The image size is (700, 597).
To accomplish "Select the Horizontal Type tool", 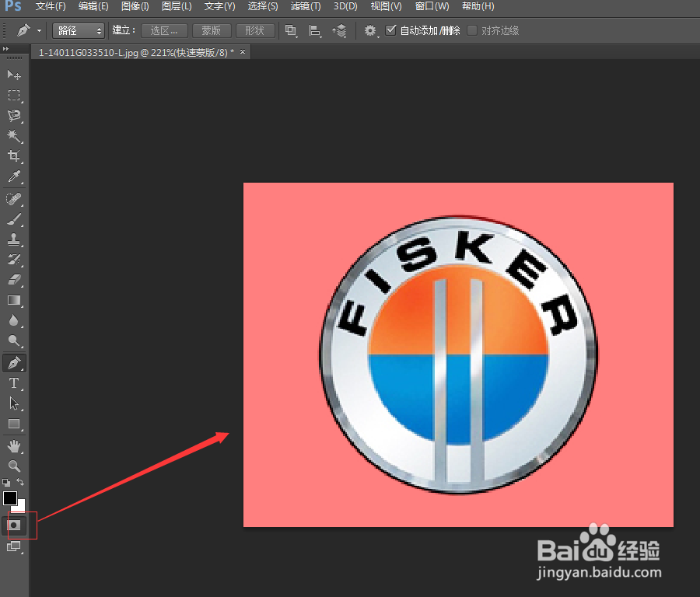I will click(14, 383).
